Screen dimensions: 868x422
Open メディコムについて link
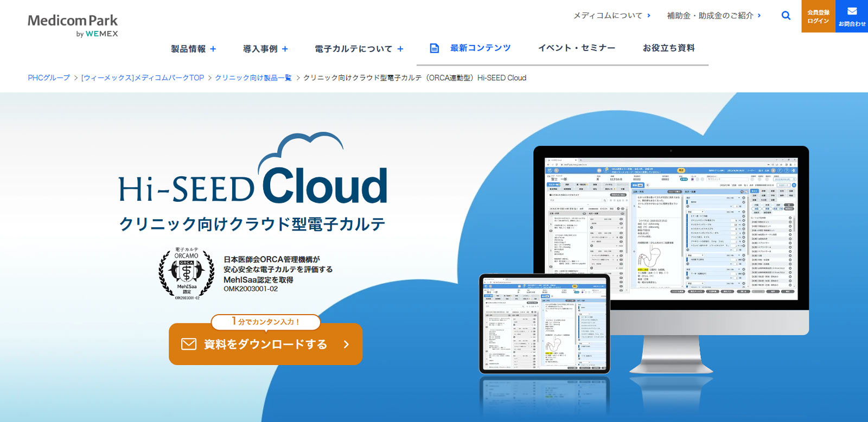pyautogui.click(x=611, y=16)
